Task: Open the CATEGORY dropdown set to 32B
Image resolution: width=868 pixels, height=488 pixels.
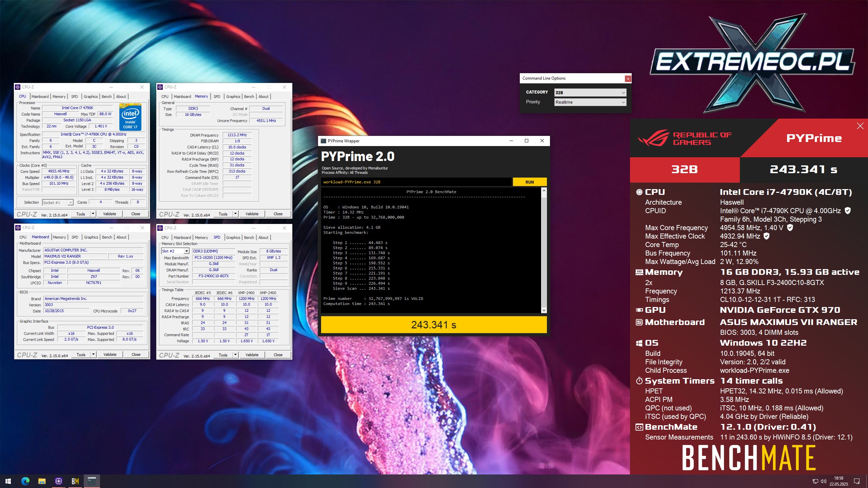Action: 590,93
